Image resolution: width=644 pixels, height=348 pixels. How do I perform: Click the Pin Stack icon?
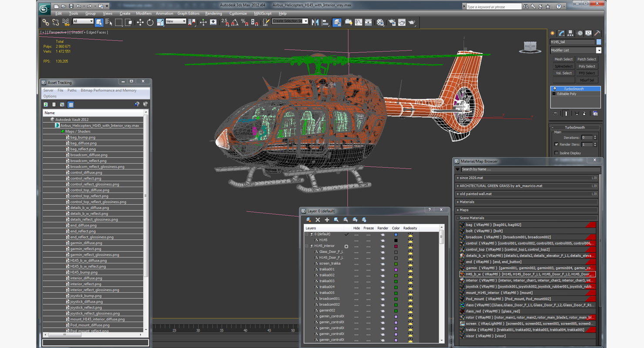point(556,114)
